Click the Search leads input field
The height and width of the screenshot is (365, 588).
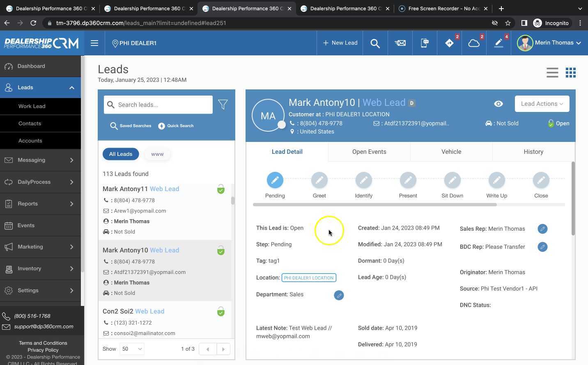click(163, 105)
